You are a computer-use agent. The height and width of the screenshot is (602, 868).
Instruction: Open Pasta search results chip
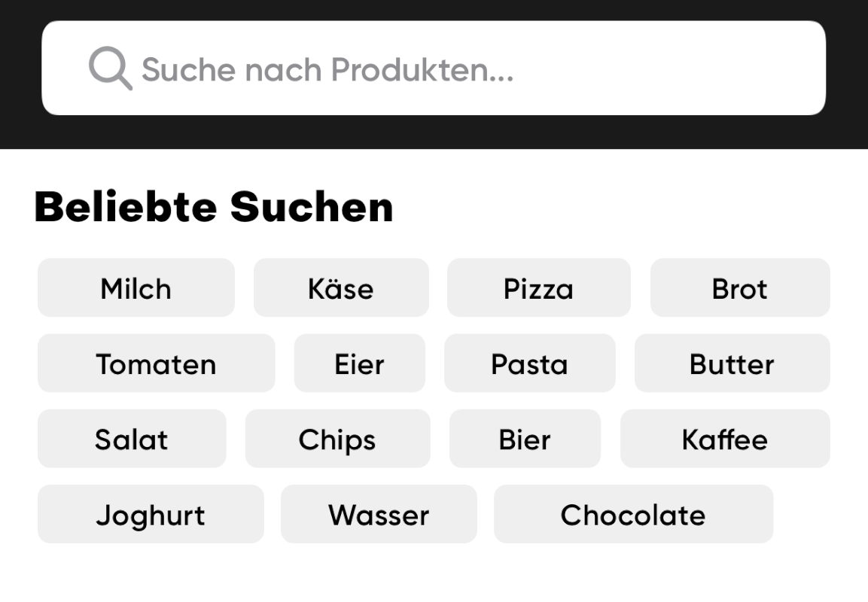tap(530, 363)
